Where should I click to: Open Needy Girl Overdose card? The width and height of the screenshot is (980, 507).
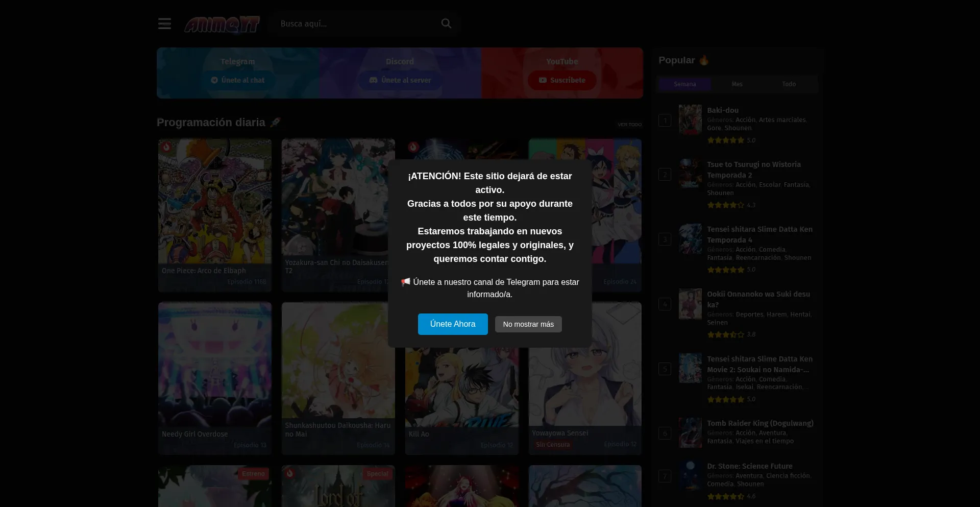pos(215,378)
